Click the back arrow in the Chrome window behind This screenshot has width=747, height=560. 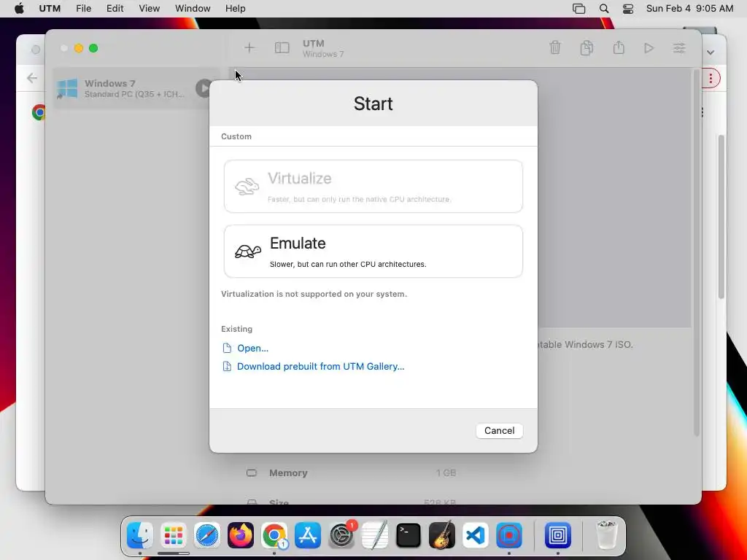pos(32,77)
